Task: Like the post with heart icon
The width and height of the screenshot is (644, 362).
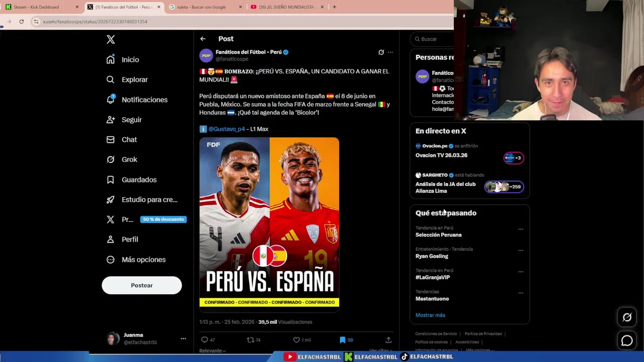Action: coord(296,340)
